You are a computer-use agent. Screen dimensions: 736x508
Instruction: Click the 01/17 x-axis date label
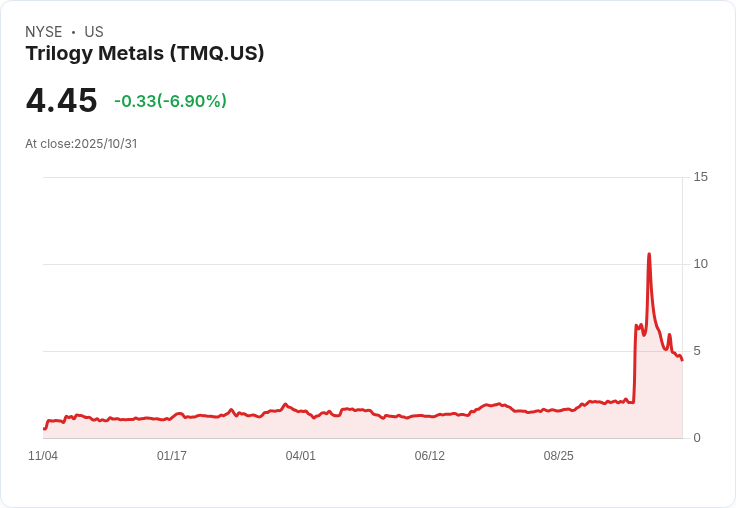tap(172, 456)
